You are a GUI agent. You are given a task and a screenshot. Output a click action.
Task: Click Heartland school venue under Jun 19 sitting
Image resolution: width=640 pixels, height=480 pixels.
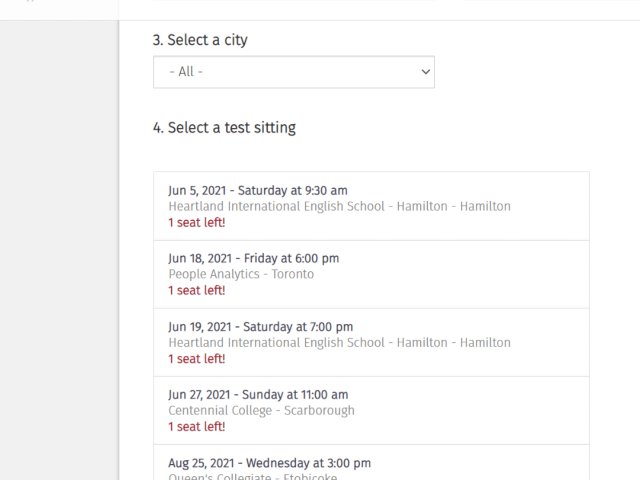[339, 342]
